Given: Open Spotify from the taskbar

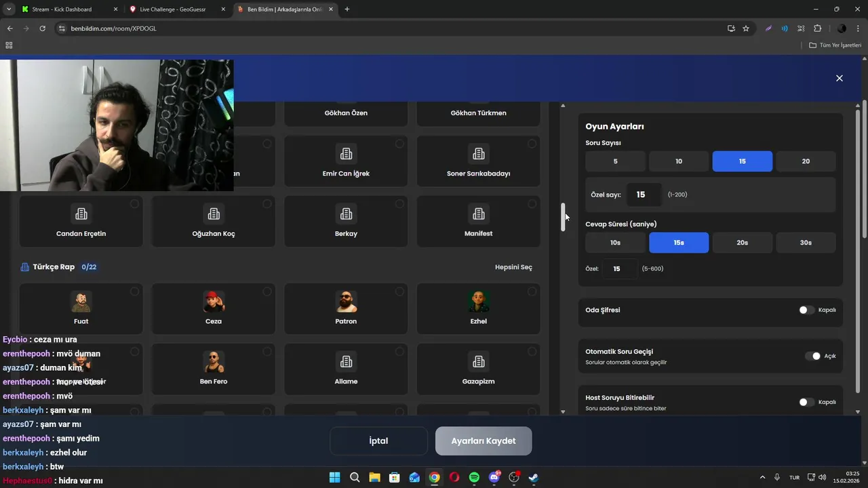Looking at the screenshot, I should 474,477.
